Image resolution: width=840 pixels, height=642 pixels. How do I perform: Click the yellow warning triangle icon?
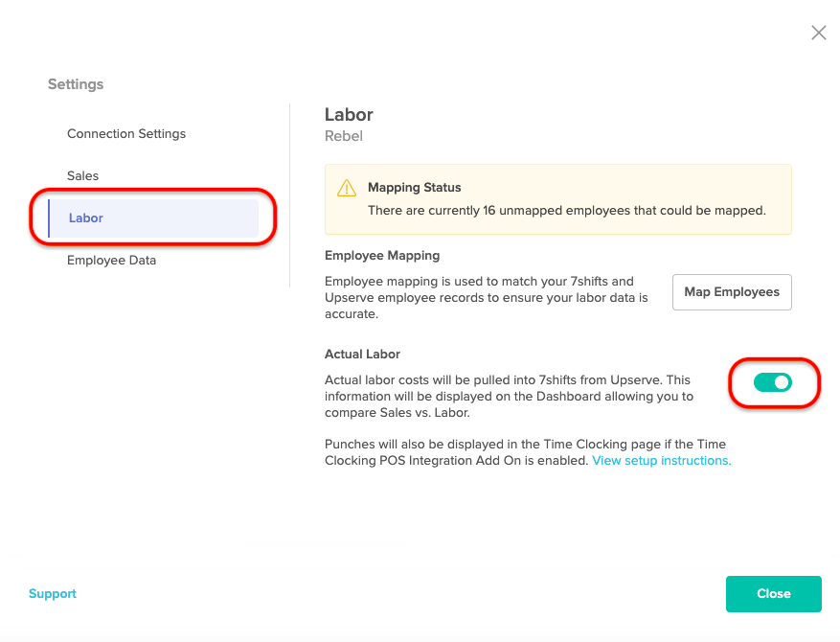coord(347,188)
